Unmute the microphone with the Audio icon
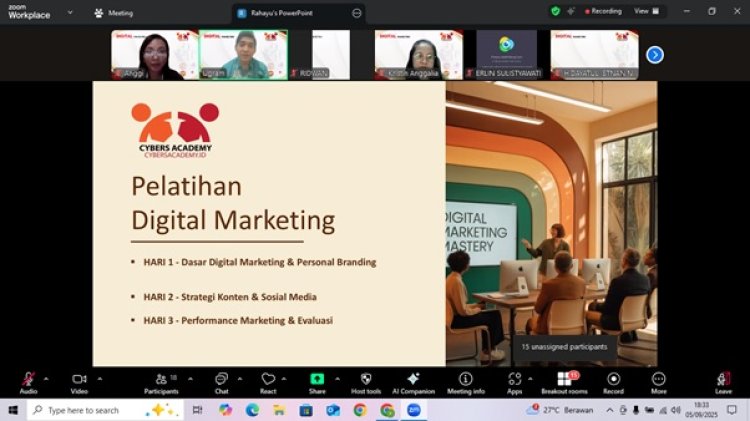 pos(28,381)
